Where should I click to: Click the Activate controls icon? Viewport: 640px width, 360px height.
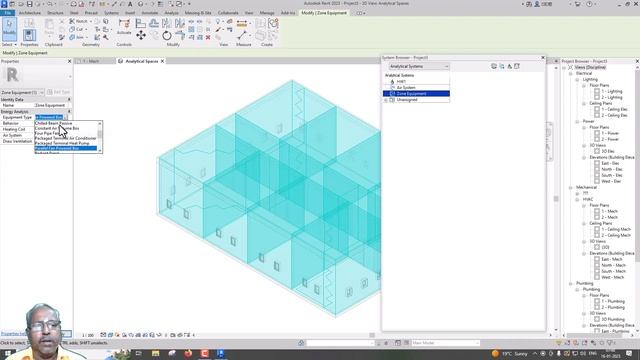click(x=124, y=27)
